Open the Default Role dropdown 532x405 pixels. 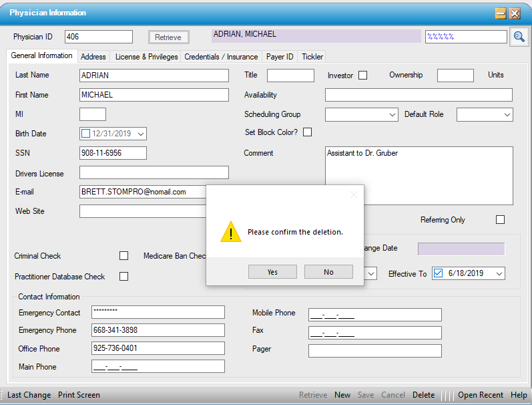(x=507, y=115)
